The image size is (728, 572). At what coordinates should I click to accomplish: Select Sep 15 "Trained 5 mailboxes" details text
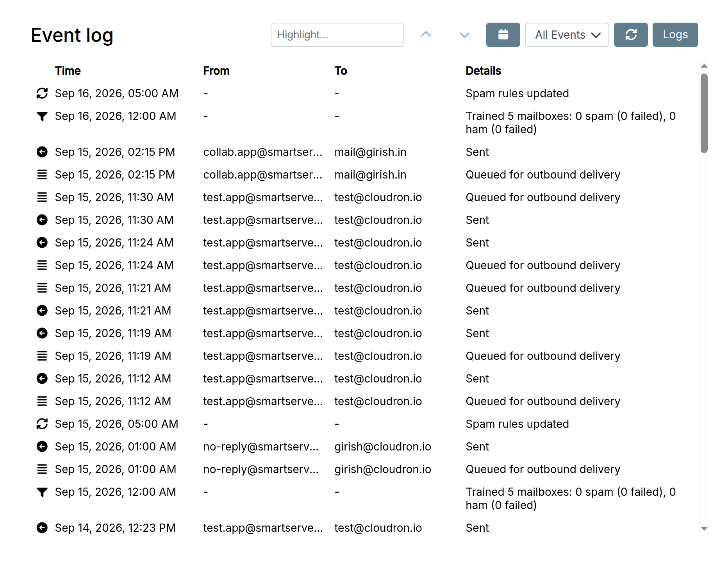point(570,499)
